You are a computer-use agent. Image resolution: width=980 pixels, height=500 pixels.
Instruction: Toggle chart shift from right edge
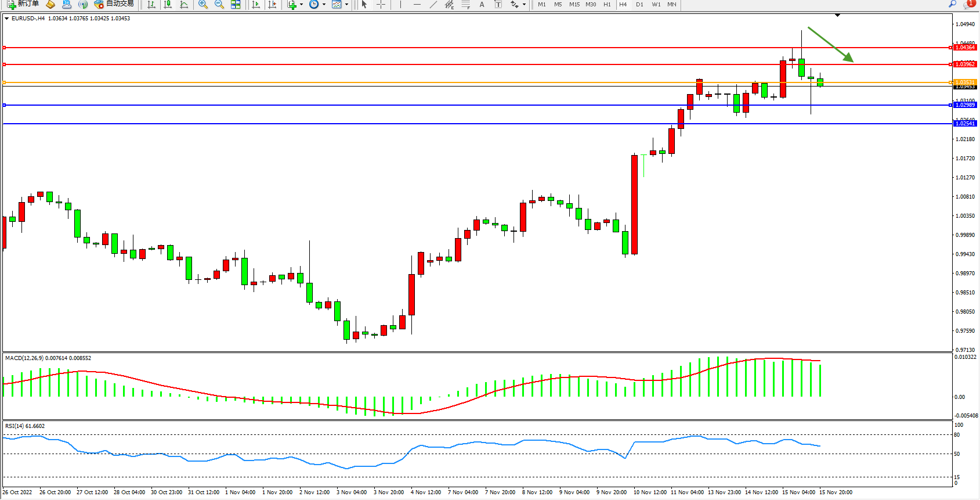coord(272,4)
